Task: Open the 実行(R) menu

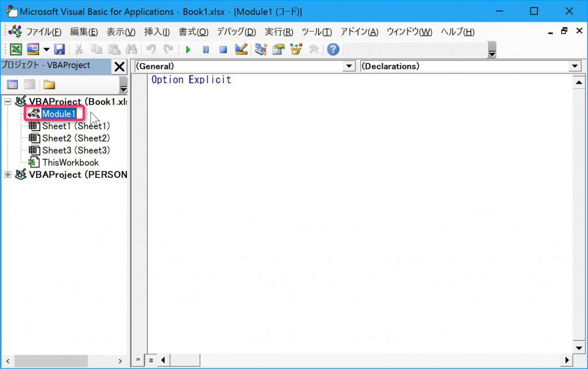Action: coord(279,32)
